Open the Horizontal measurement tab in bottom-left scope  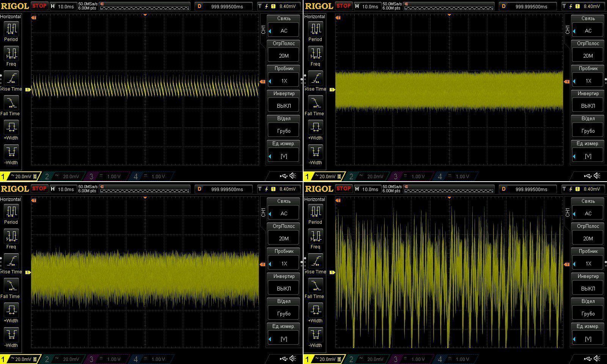[x=11, y=199]
